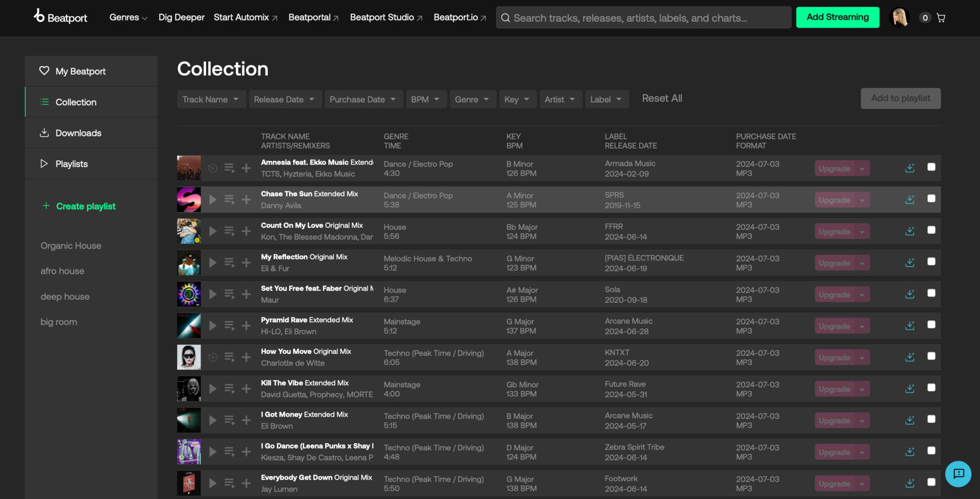The image size is (980, 499).
Task: Download the Pyramid Rave track
Action: click(x=910, y=325)
